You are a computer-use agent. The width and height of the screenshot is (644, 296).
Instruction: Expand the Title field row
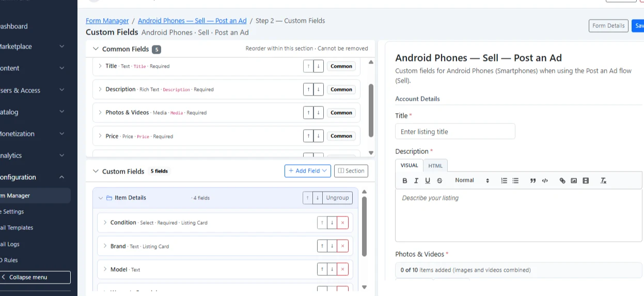coord(100,66)
